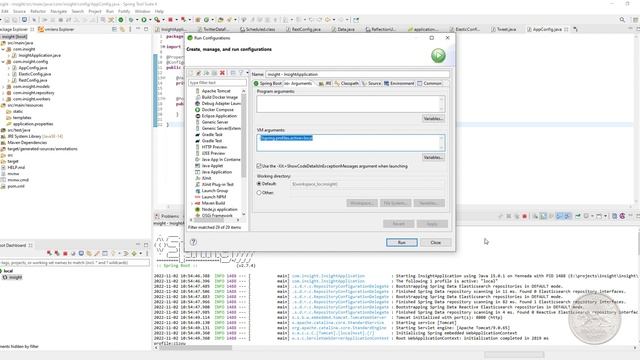Select pom.xml in Package Explorer
This screenshot has width=640, height=360.
pyautogui.click(x=16, y=186)
